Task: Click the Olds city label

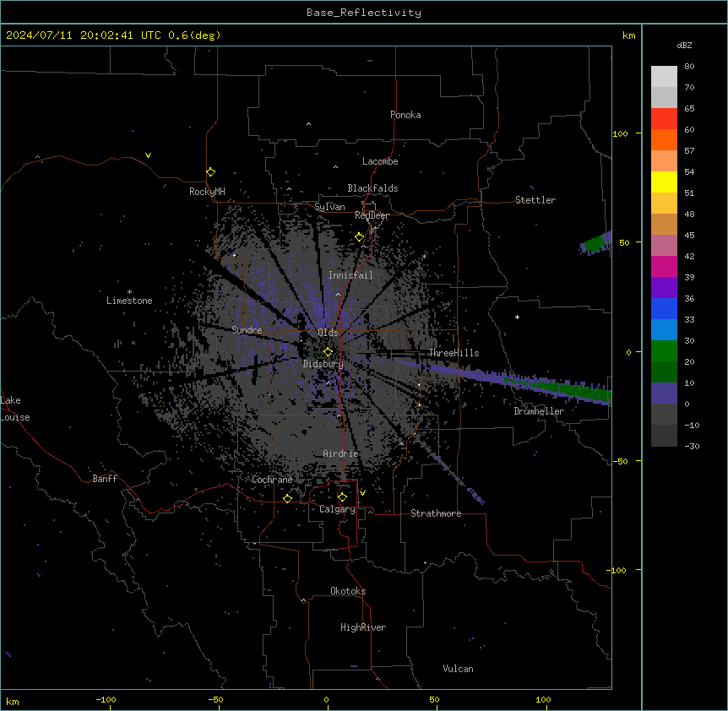Action: click(x=328, y=333)
